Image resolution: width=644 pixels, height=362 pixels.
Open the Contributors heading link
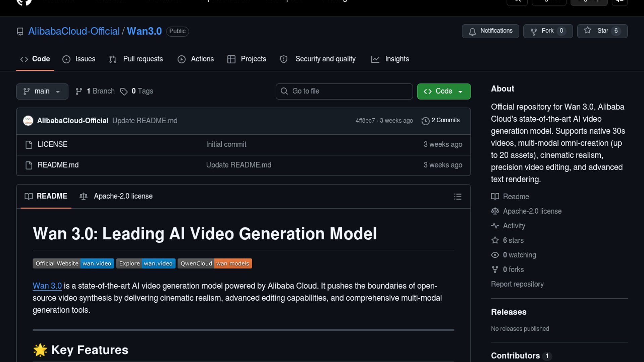(515, 356)
